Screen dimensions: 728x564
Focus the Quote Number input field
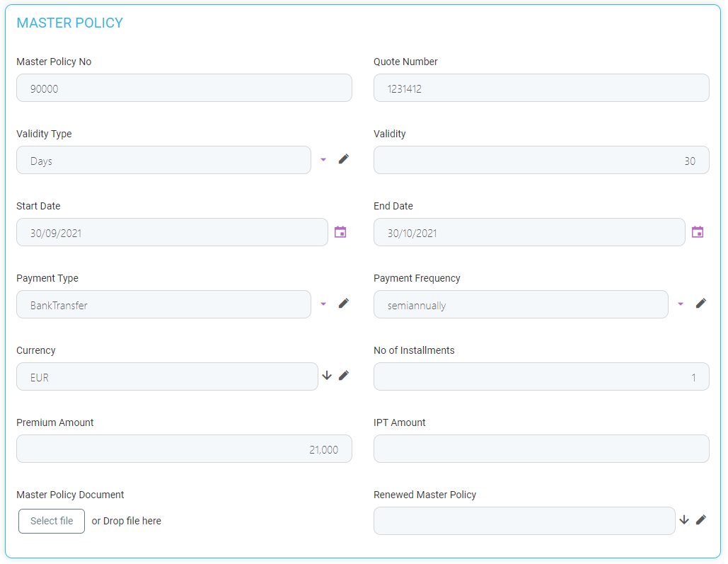(x=541, y=88)
